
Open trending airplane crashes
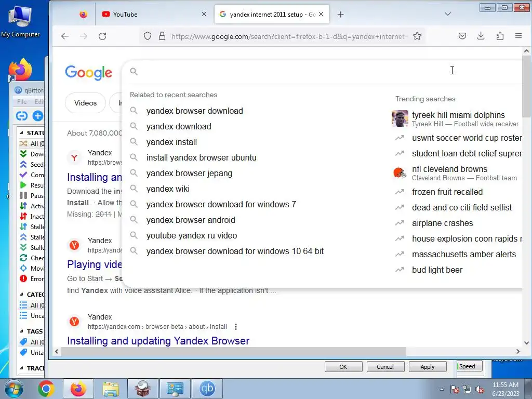coord(443,223)
